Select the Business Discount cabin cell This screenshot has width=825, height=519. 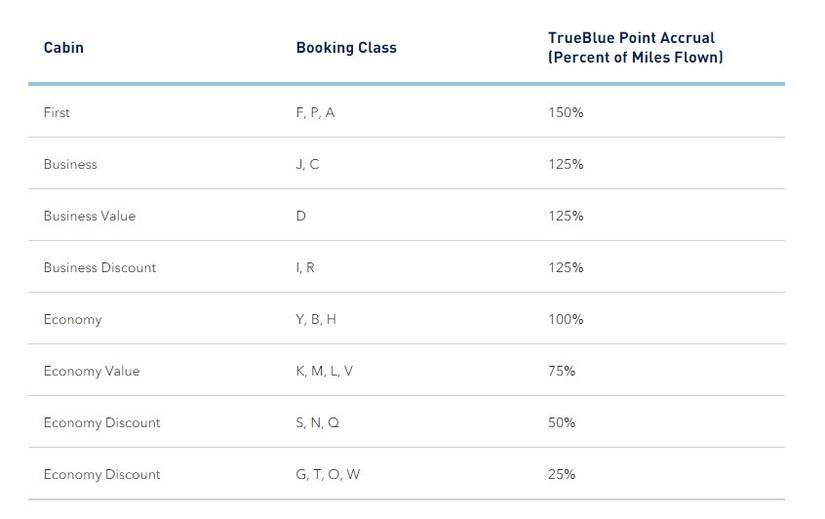99,268
